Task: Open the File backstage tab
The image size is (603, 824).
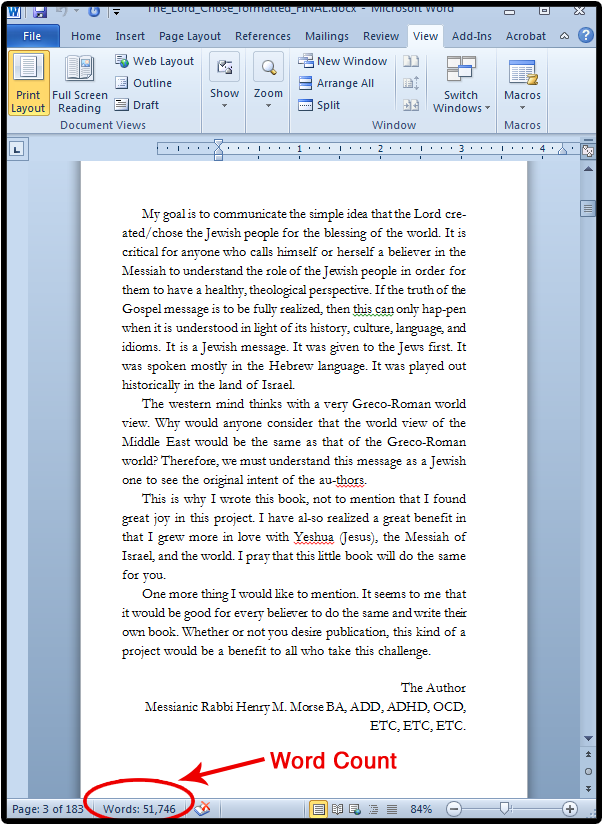Action: tap(33, 36)
